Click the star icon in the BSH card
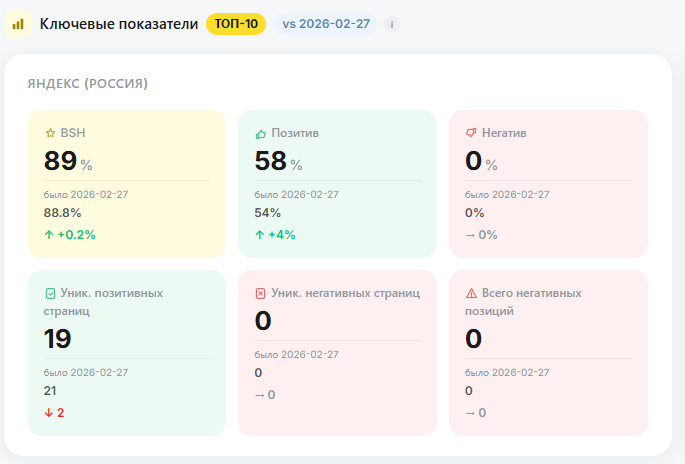 (x=50, y=133)
